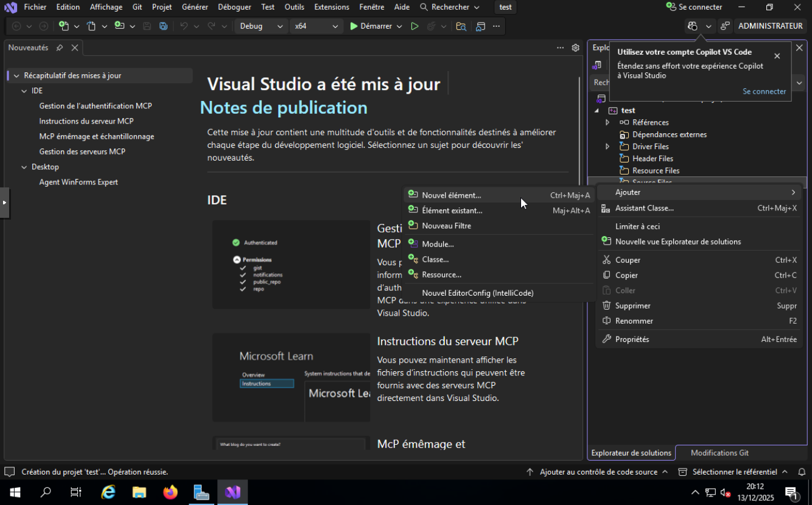This screenshot has height=505, width=812.
Task: Open the Extensions menu
Action: coord(332,7)
